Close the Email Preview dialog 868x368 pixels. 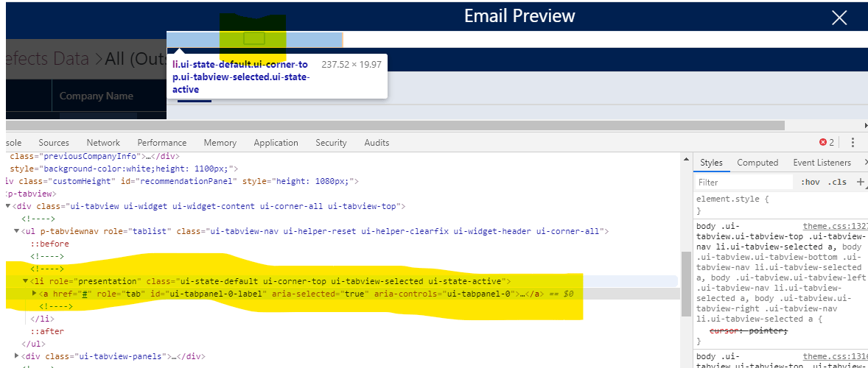pos(839,18)
